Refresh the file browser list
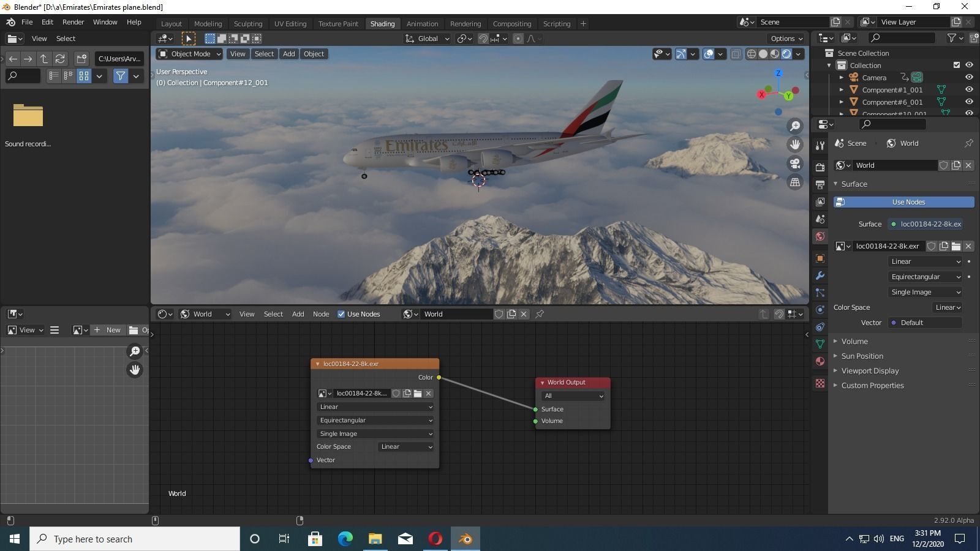 pyautogui.click(x=60, y=59)
